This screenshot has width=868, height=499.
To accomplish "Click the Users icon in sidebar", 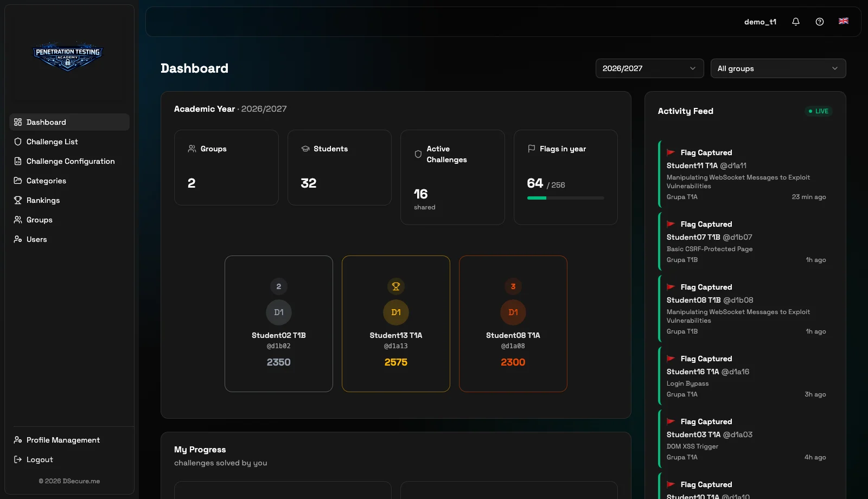I will coord(18,239).
